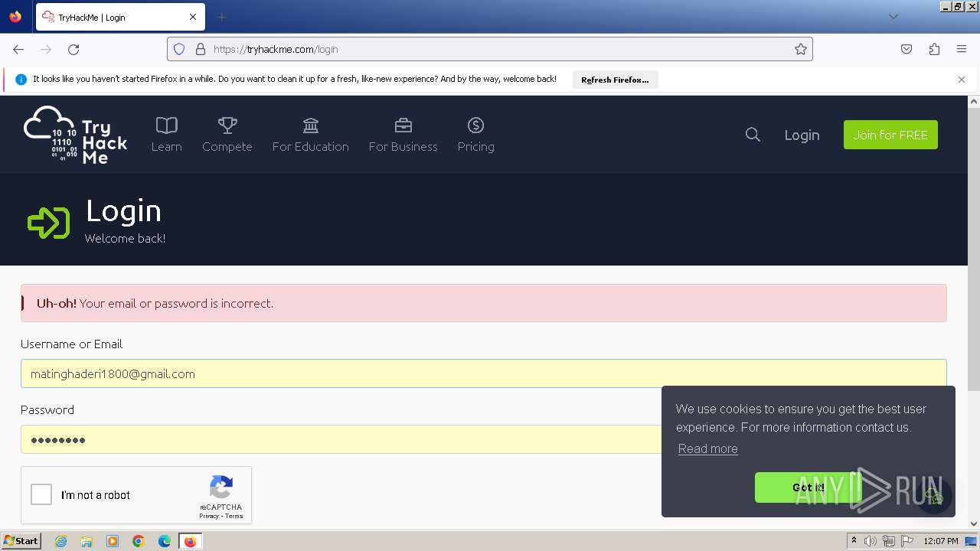
Task: Launch Edge from the taskbar
Action: pyautogui.click(x=165, y=541)
